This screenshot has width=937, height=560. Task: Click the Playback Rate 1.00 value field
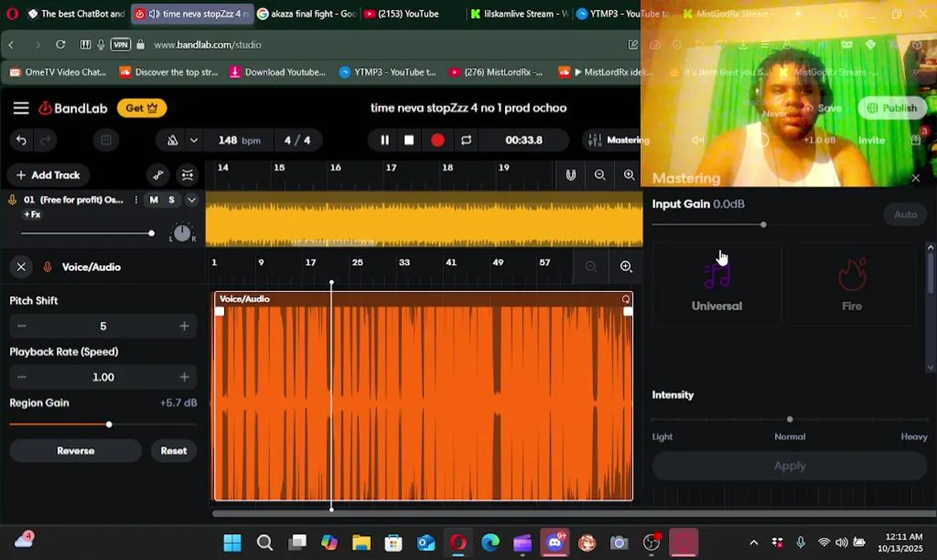tap(103, 377)
